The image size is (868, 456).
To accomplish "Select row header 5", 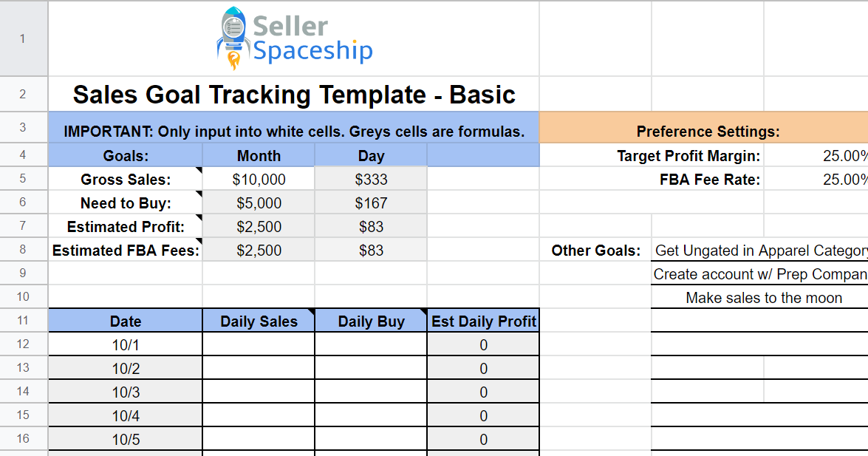I will 23,178.
